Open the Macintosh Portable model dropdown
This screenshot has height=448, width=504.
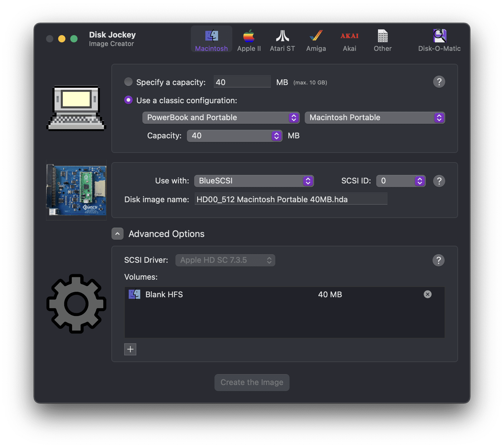pyautogui.click(x=374, y=117)
